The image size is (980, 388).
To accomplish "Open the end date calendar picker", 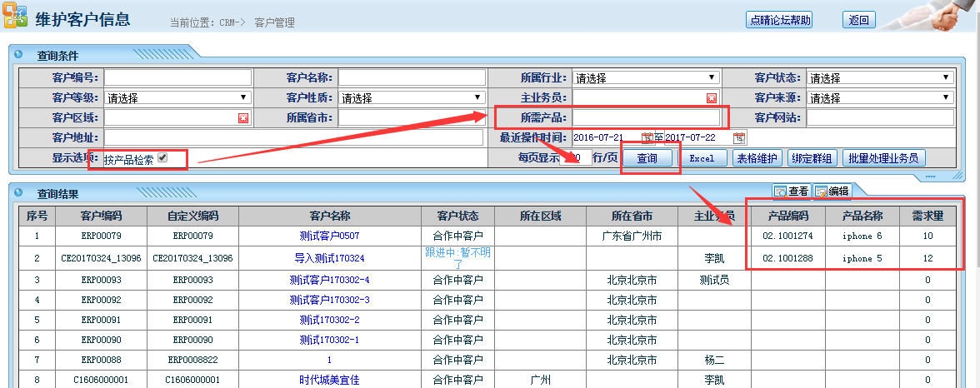I will coord(738,137).
